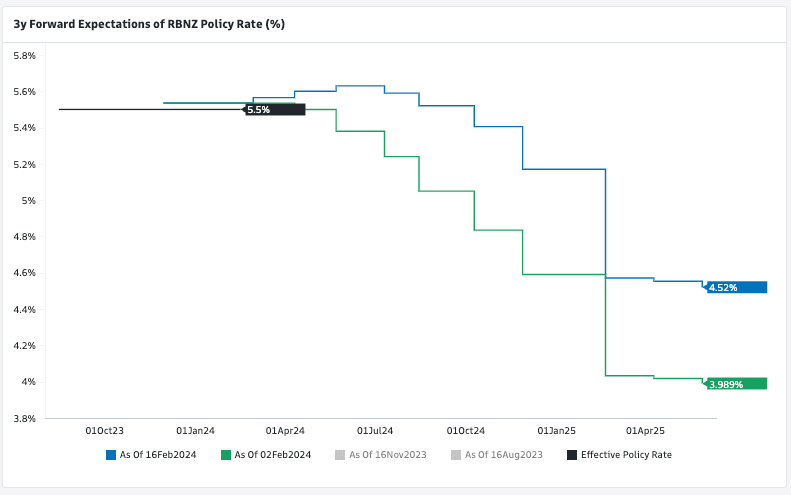Select the 01Jul24 x-axis date label
The height and width of the screenshot is (495, 791).
374,431
